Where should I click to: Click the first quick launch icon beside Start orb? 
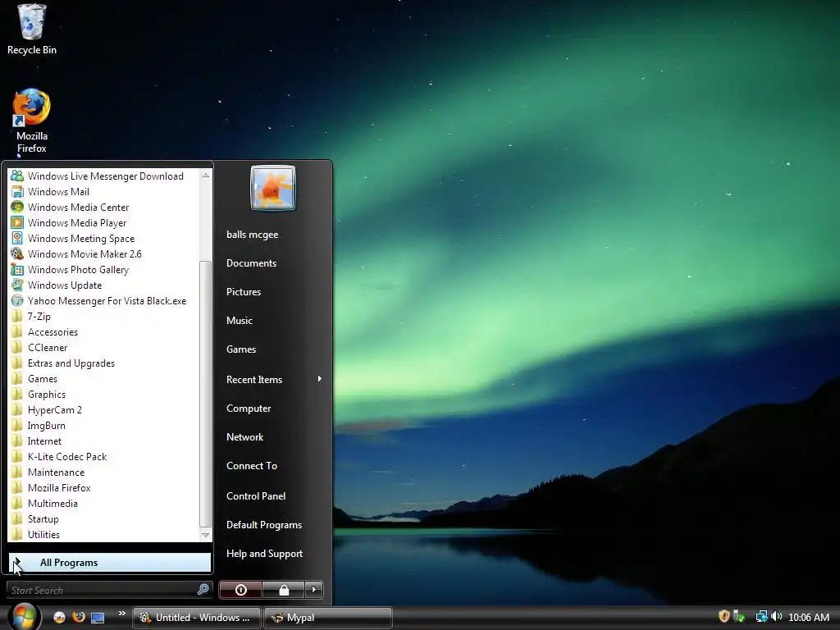[59, 617]
